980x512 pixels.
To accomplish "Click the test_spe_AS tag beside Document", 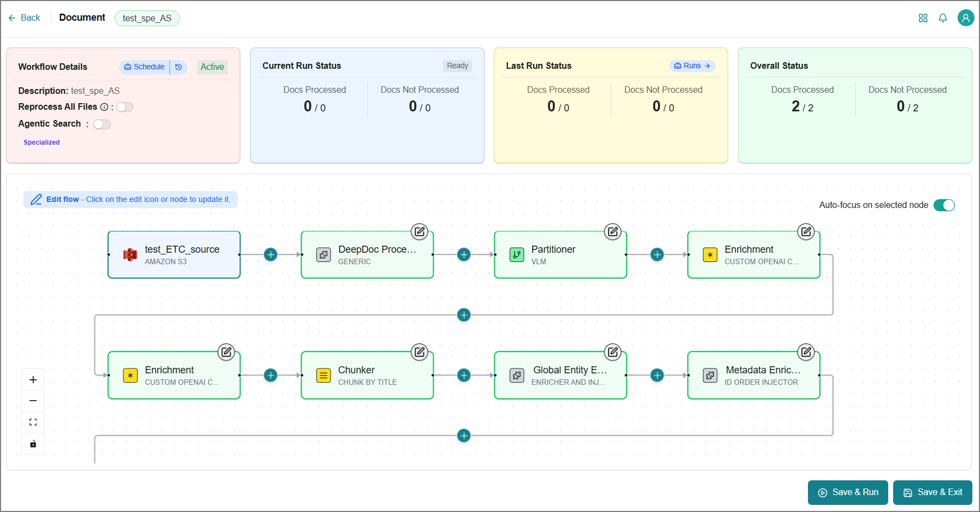I will [x=147, y=18].
